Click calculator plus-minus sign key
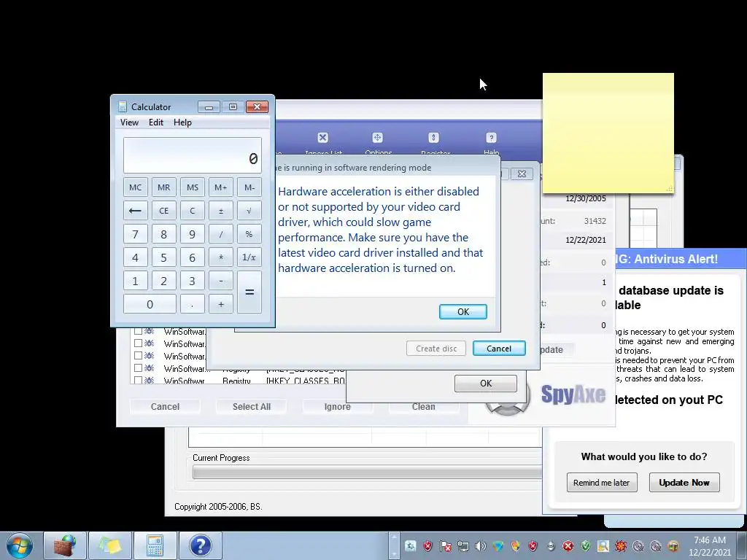 point(220,211)
